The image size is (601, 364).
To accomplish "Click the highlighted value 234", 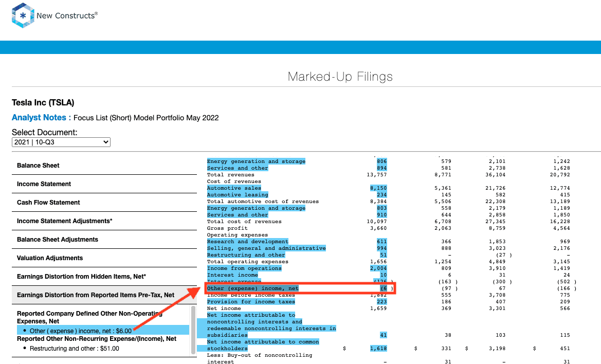I will (382, 195).
